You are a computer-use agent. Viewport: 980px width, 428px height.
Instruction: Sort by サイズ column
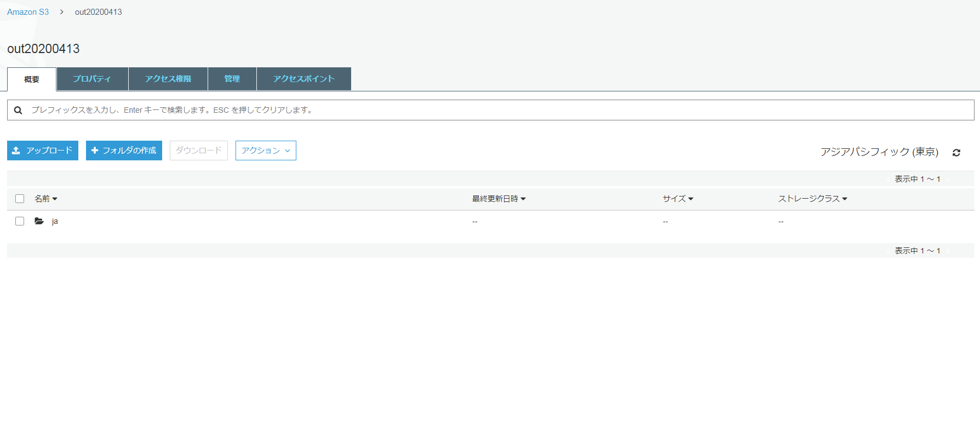tap(678, 199)
